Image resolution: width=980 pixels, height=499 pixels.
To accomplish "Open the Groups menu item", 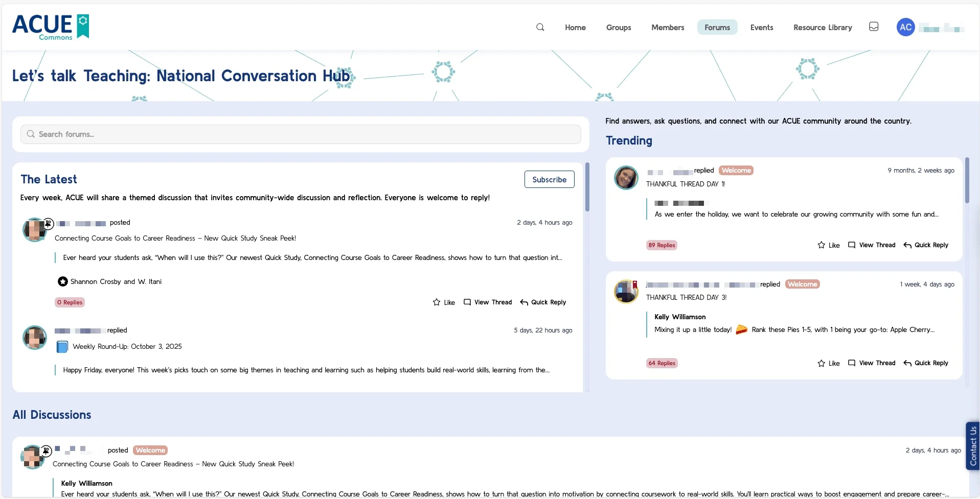I will 618,28.
